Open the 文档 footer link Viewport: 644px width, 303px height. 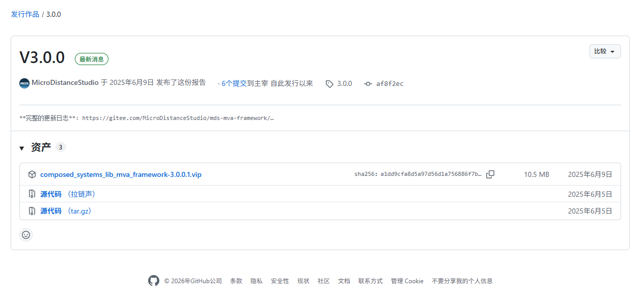344,281
